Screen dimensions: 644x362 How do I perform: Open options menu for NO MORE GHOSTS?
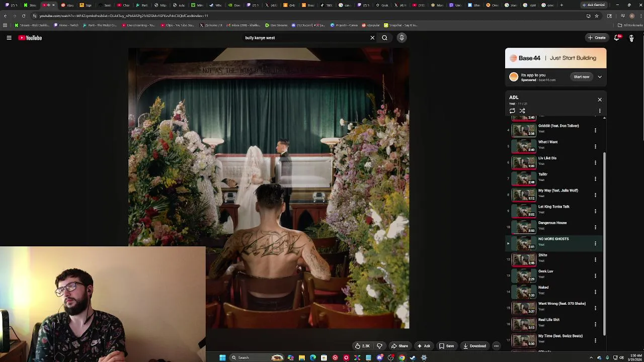(x=595, y=243)
